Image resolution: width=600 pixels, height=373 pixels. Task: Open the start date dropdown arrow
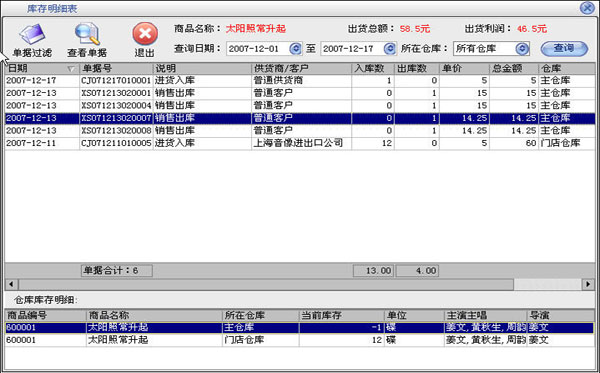(295, 49)
